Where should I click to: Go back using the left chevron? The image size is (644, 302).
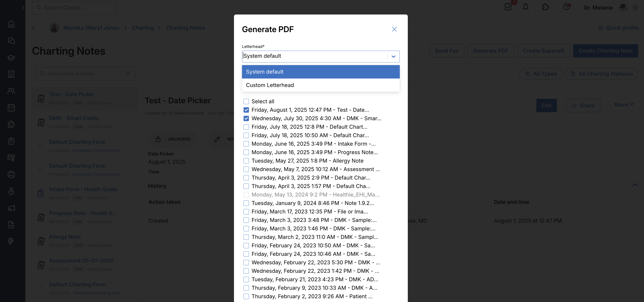[x=33, y=28]
